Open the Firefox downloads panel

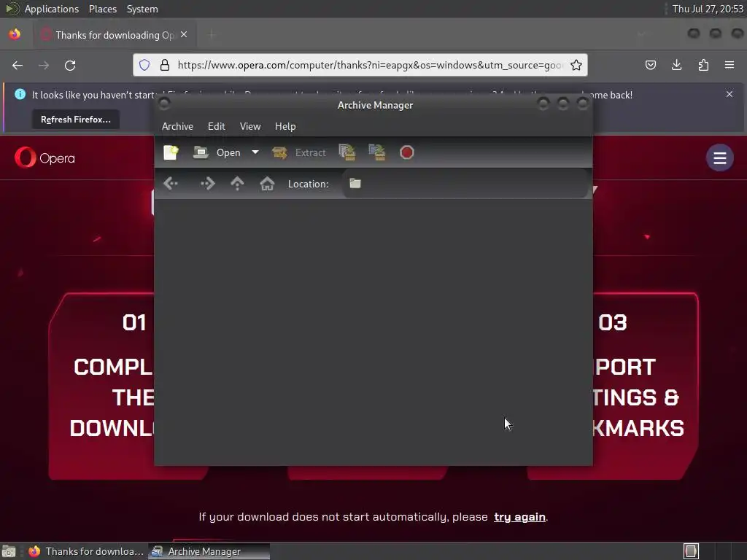tap(676, 65)
